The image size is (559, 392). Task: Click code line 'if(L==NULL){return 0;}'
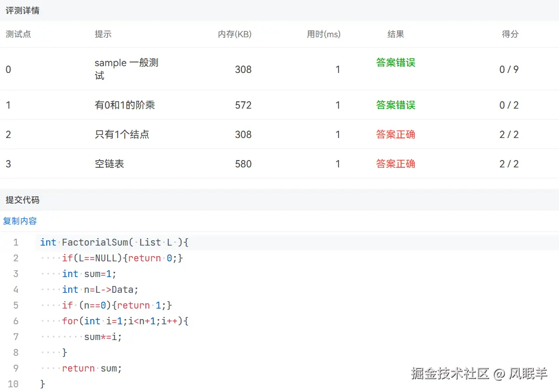122,258
